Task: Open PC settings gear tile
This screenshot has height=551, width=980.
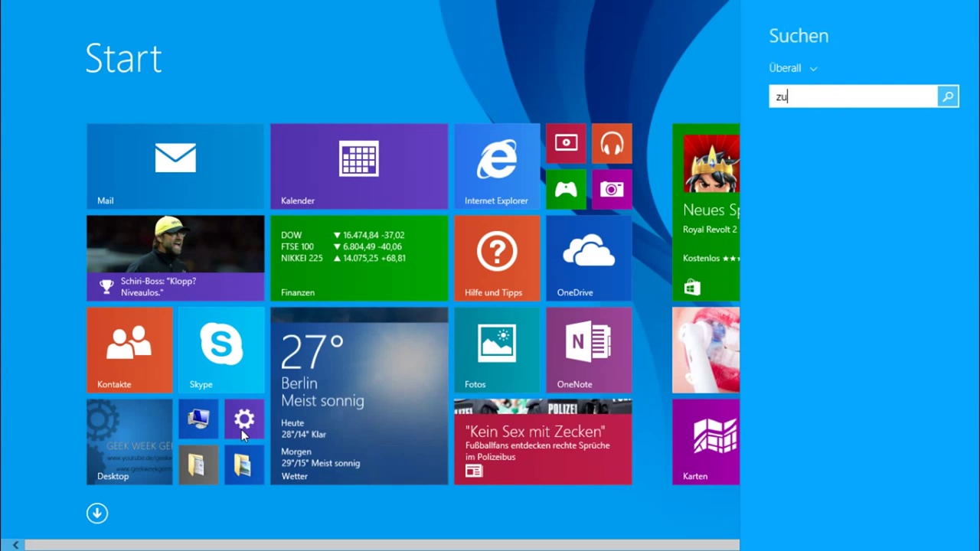Action: pyautogui.click(x=244, y=419)
